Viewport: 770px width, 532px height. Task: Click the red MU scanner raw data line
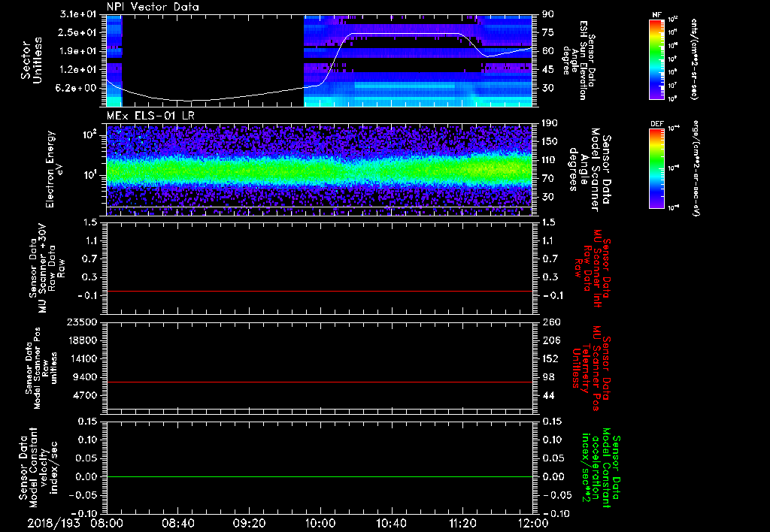click(320, 291)
